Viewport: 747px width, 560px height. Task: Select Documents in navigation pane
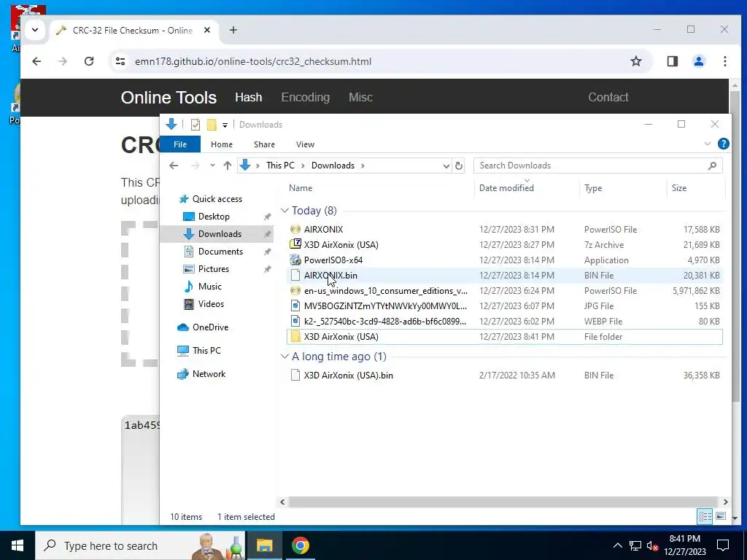point(220,252)
